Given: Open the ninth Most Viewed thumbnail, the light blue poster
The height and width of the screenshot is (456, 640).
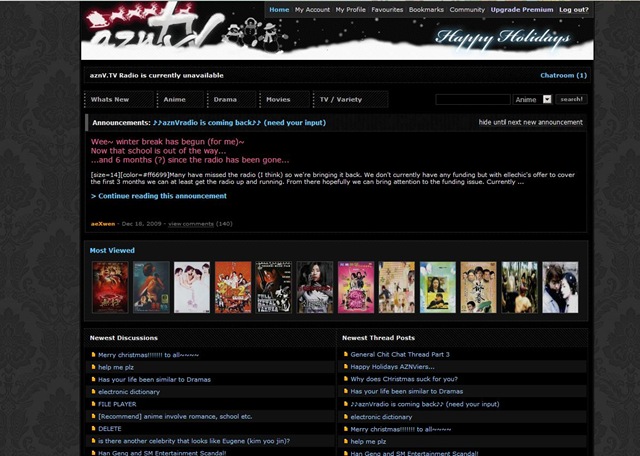Looking at the screenshot, I should click(x=438, y=287).
